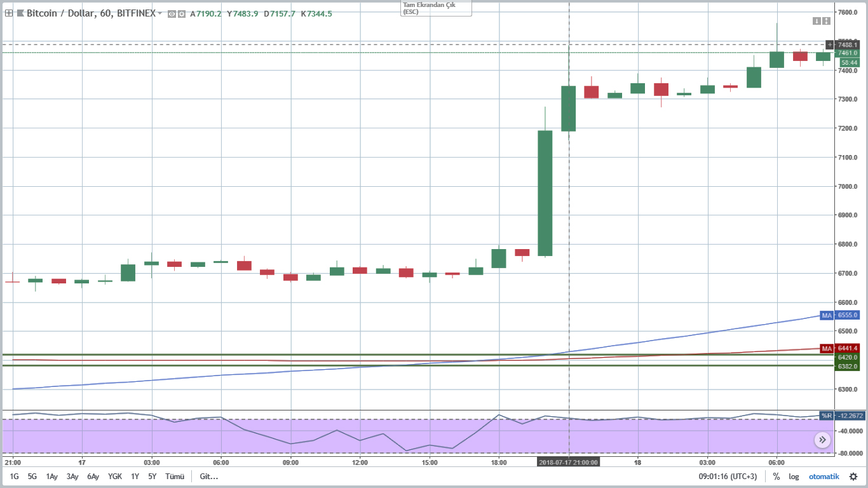Open chart settings gear in bottom bar
This screenshot has width=868, height=488.
tap(853, 477)
